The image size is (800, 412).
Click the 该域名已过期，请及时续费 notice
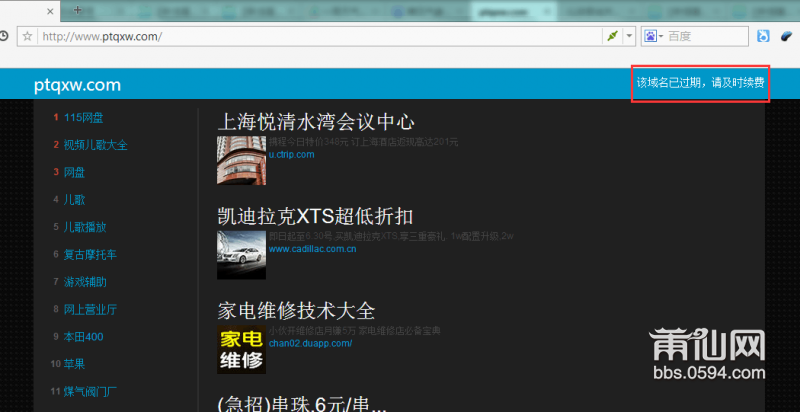coord(701,83)
